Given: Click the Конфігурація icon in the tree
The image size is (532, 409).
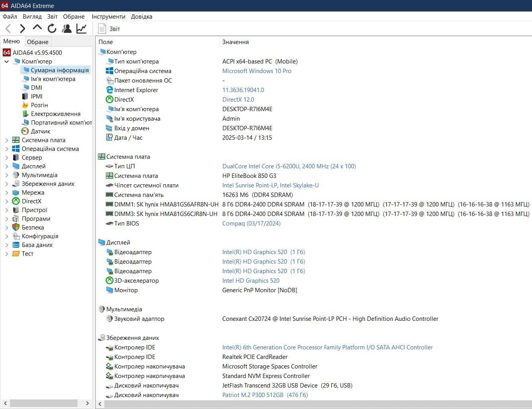Looking at the screenshot, I should (x=16, y=236).
